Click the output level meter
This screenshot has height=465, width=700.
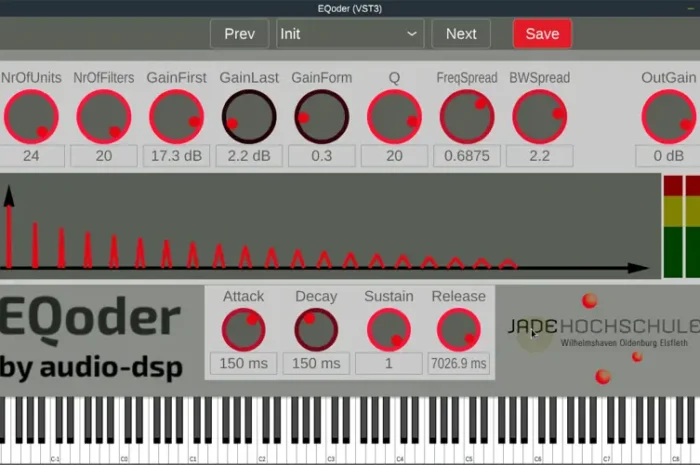[682, 227]
